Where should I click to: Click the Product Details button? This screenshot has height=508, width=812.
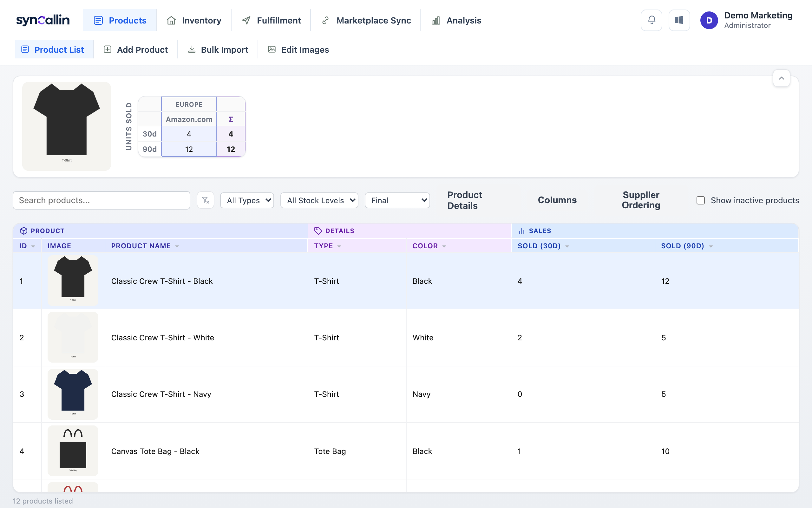[x=464, y=200]
